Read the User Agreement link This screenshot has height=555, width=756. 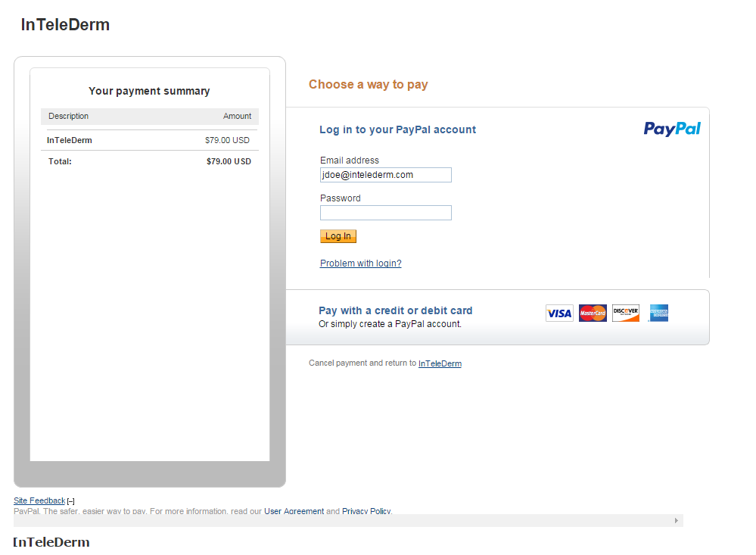click(294, 512)
